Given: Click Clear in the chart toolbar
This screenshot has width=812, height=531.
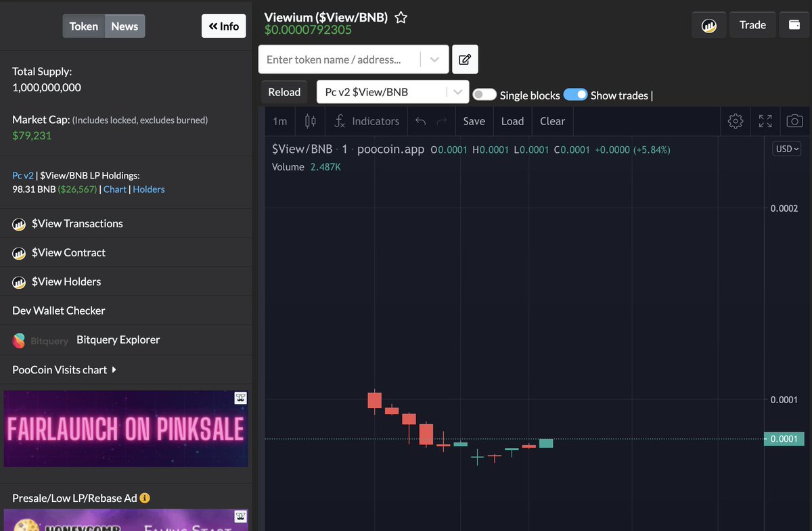Looking at the screenshot, I should (552, 121).
